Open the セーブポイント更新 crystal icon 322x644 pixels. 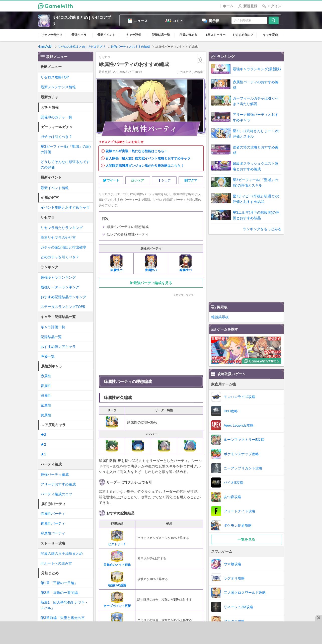click(x=117, y=597)
